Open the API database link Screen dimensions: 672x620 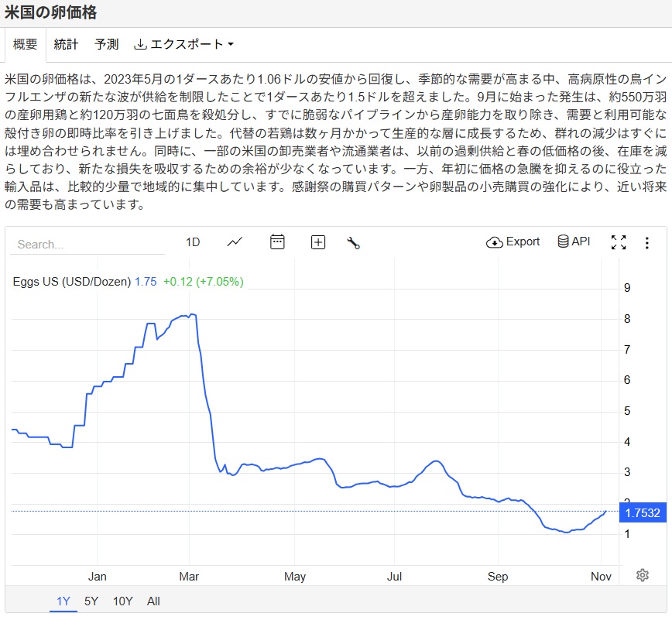point(574,241)
